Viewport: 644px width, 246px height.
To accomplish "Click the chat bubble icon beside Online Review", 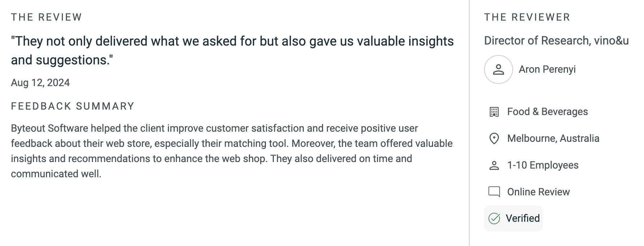I will click(x=494, y=192).
